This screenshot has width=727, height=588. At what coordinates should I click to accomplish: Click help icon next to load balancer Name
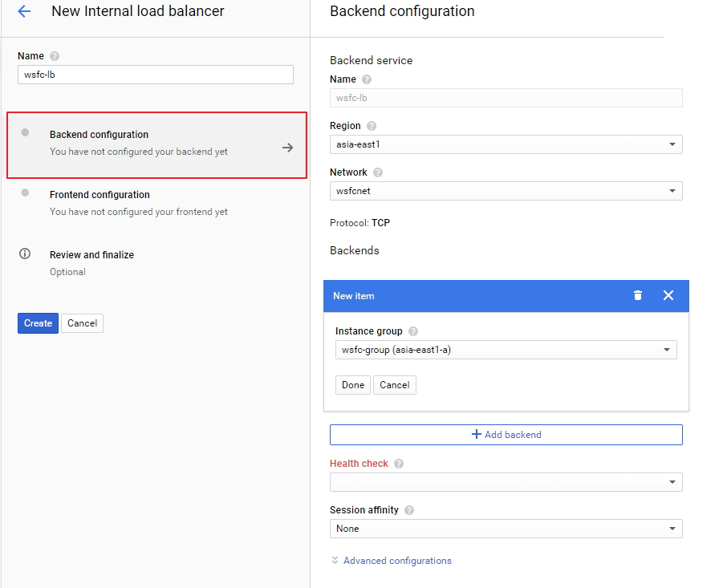pos(55,56)
